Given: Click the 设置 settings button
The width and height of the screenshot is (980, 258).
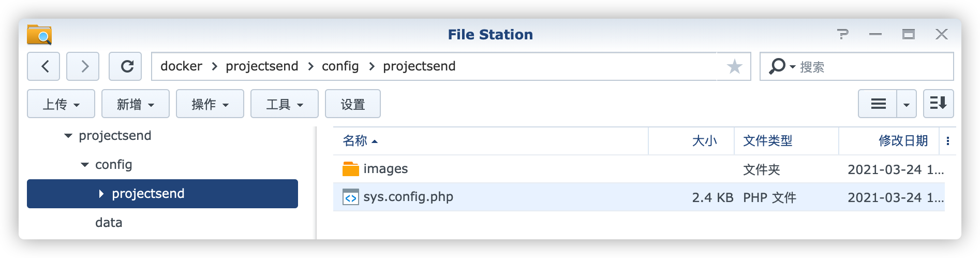Looking at the screenshot, I should point(353,104).
